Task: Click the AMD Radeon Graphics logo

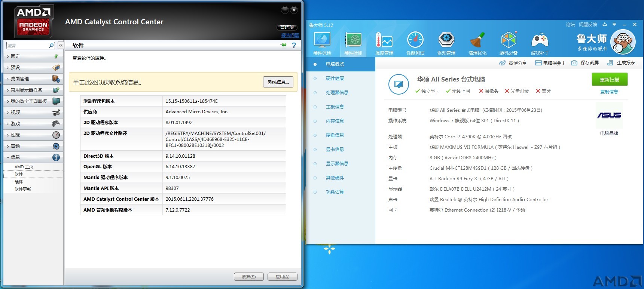Action: click(x=33, y=21)
